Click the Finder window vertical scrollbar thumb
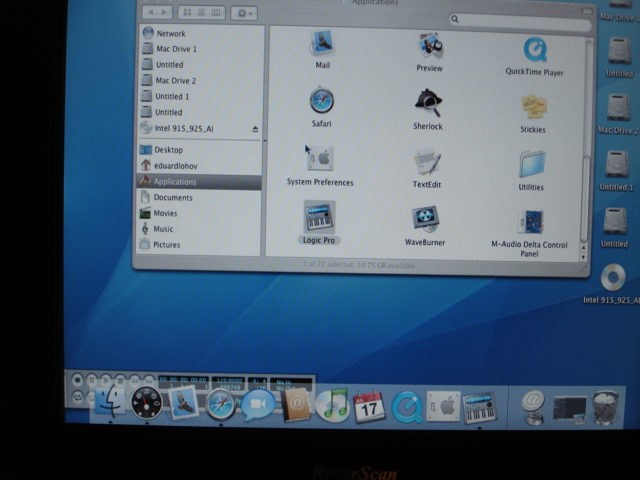 point(584,199)
